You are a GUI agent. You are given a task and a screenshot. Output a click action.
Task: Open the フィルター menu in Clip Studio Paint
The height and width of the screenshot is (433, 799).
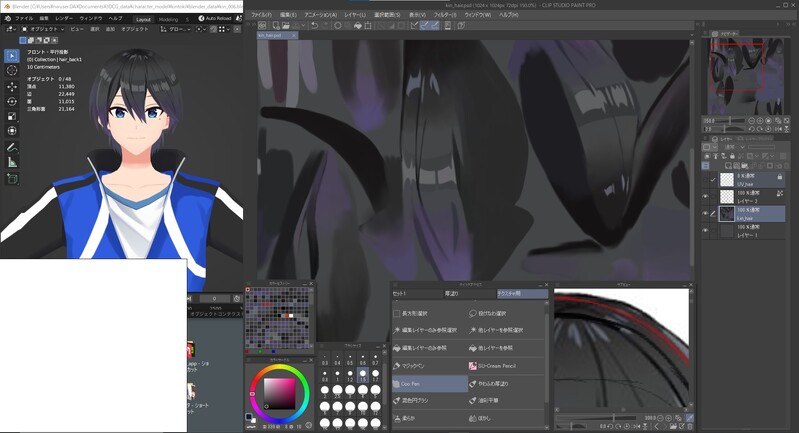[x=445, y=15]
